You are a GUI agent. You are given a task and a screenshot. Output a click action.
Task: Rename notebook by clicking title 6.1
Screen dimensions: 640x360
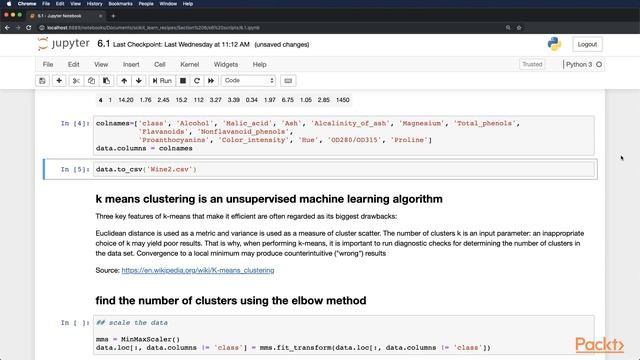(x=104, y=44)
